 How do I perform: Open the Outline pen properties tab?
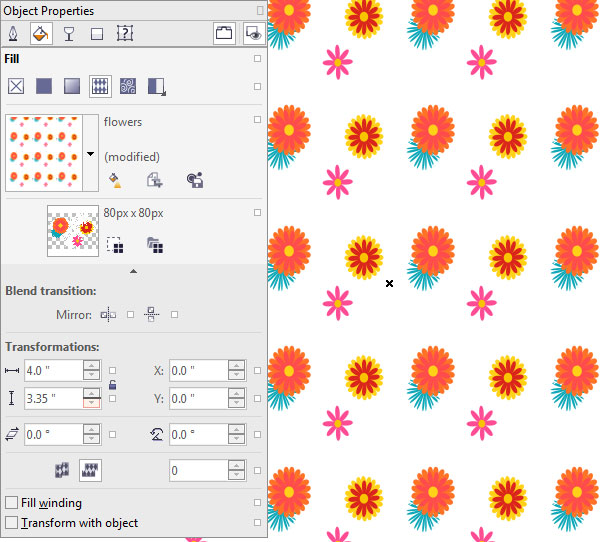tap(13, 34)
